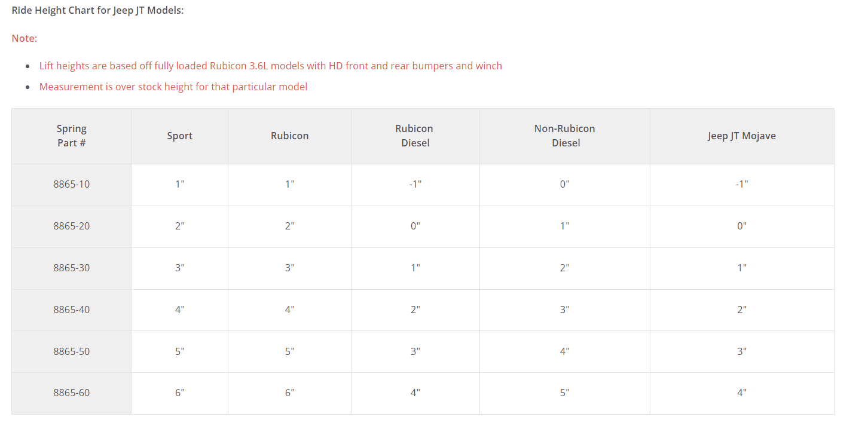Click the Non-Rubicon Diesel value for 8865-10
Image resolution: width=868 pixels, height=435 pixels.
coord(565,185)
